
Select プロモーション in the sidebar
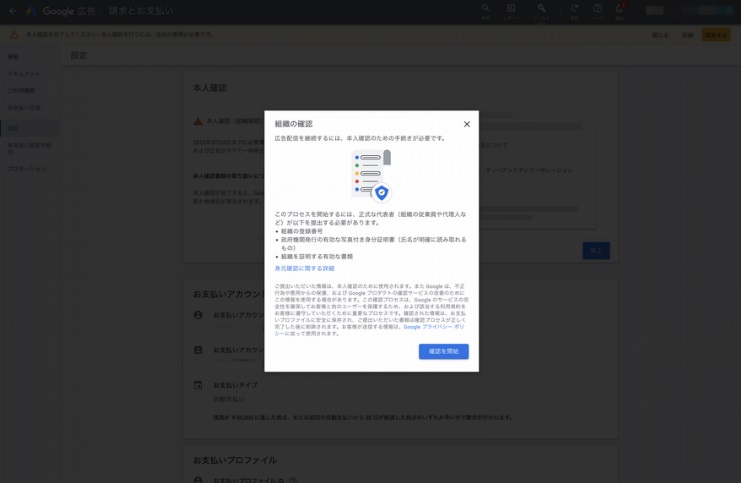27,169
